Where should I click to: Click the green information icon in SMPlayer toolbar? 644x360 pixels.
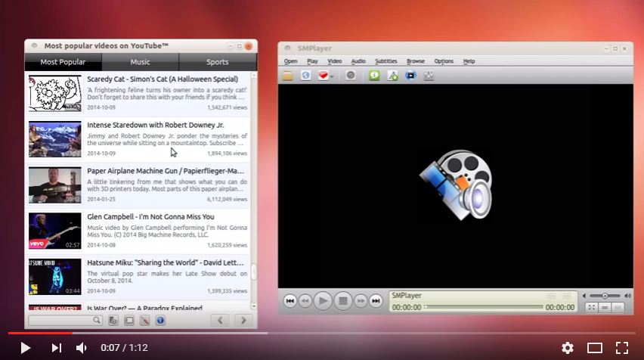pyautogui.click(x=374, y=75)
